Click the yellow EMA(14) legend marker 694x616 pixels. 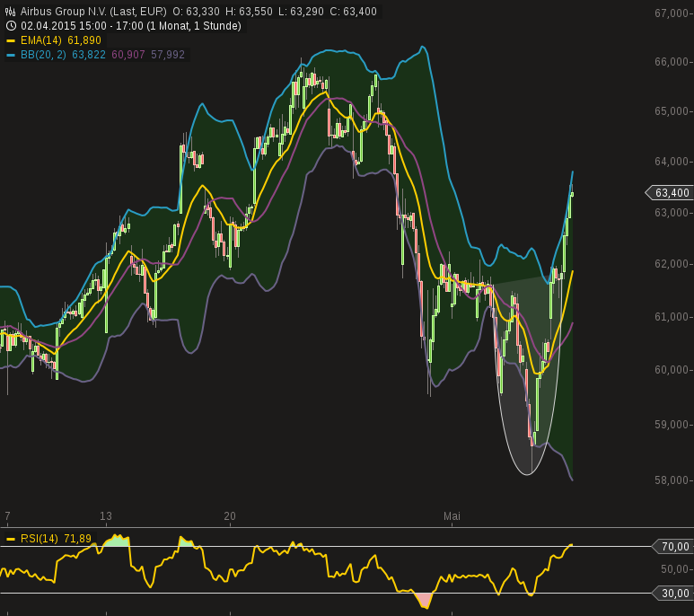pyautogui.click(x=11, y=40)
